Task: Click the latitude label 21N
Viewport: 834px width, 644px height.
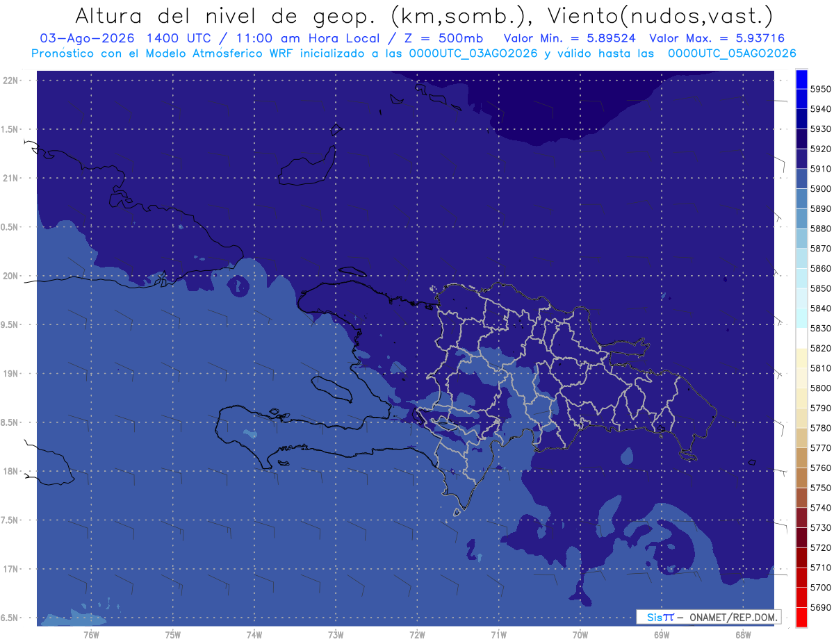Action: (x=10, y=179)
